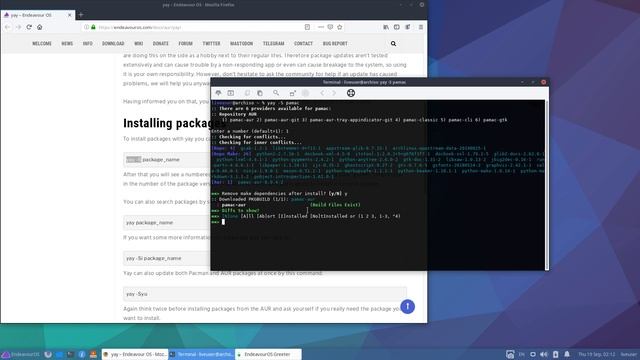Open the notification bell tray icon
The width and height of the screenshot is (640, 360).
pos(567,354)
